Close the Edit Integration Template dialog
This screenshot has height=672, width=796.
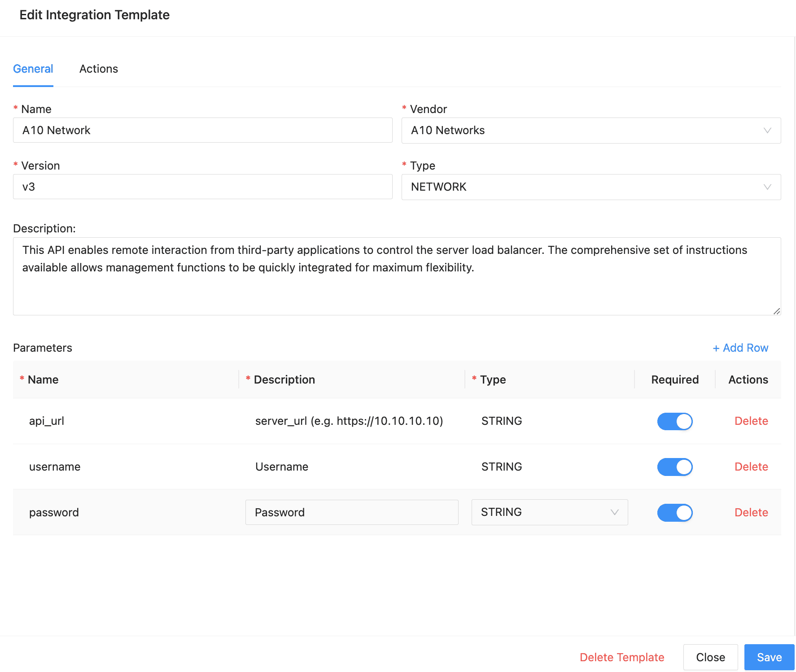pyautogui.click(x=710, y=657)
